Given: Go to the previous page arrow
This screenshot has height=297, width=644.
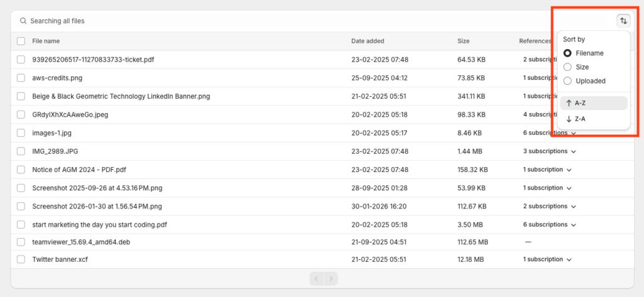Looking at the screenshot, I should pos(316,278).
